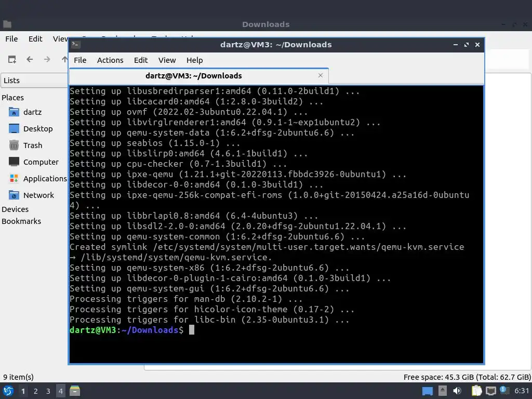The height and width of the screenshot is (399, 532).
Task: Open the clipboard manager tray icon
Action: pos(477,391)
